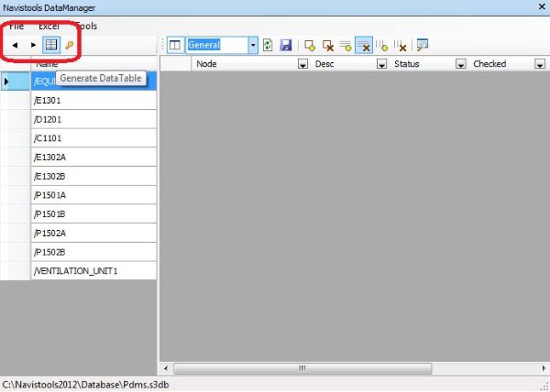Click the key icon in left toolbar
This screenshot has height=392, width=550.
(x=69, y=44)
